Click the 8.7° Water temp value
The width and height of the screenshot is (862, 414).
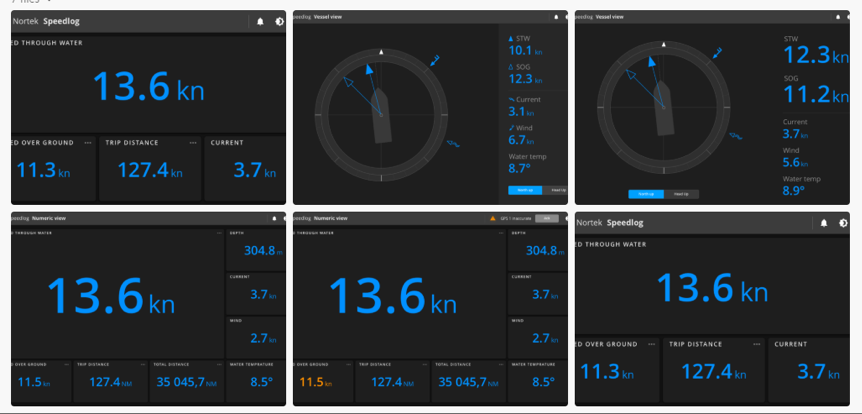click(x=520, y=169)
